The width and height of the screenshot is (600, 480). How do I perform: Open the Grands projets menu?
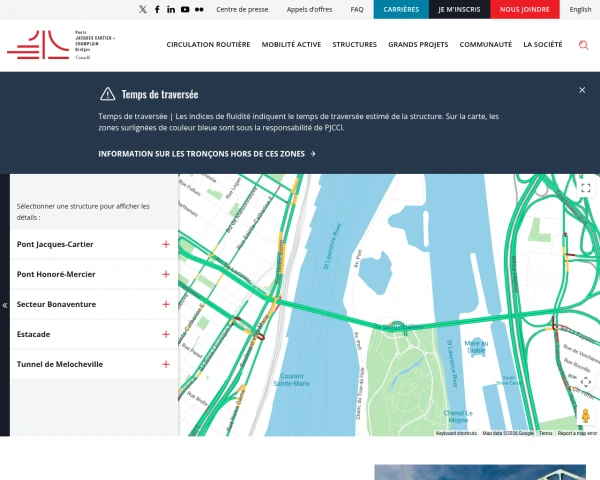click(418, 45)
